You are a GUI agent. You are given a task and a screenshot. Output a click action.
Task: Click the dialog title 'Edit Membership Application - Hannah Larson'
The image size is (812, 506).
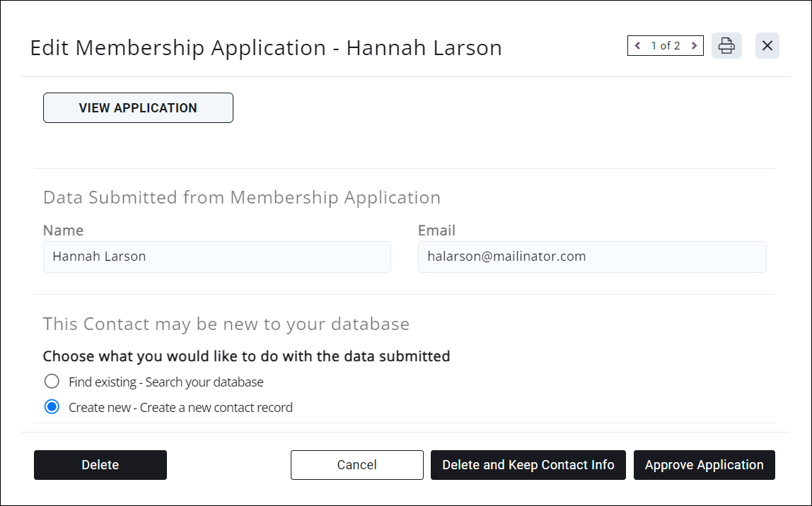266,47
